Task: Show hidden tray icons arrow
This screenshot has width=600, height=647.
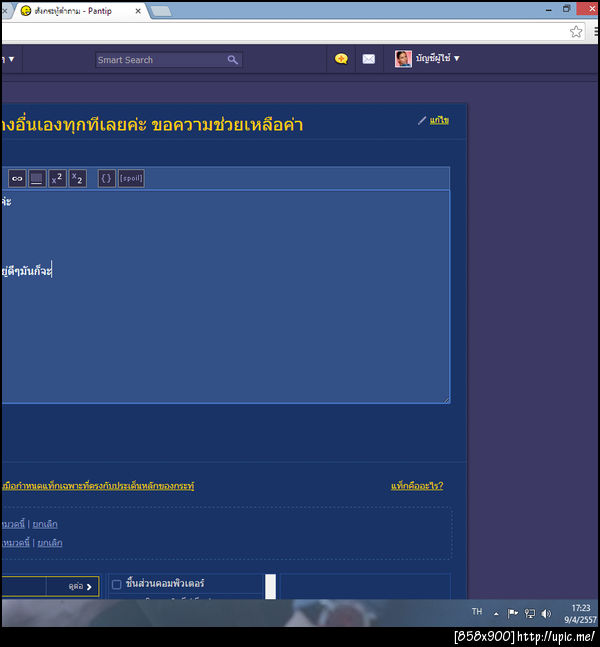Action: pyautogui.click(x=496, y=614)
